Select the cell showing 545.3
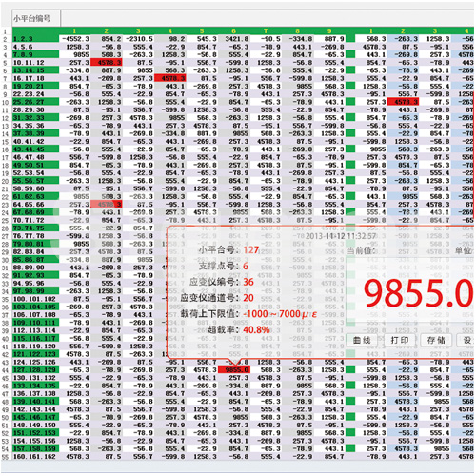Viewport: 476px width, 476px height. tap(203, 39)
